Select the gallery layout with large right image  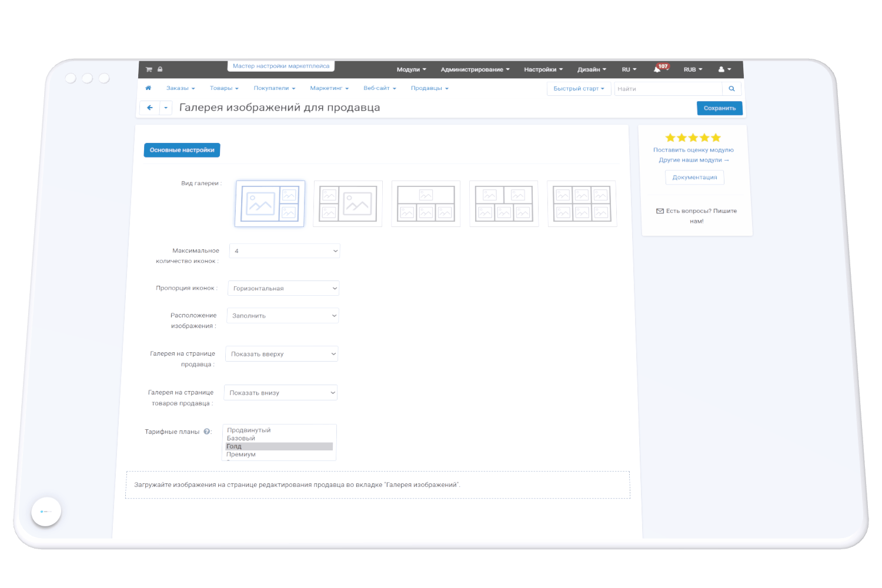point(348,203)
